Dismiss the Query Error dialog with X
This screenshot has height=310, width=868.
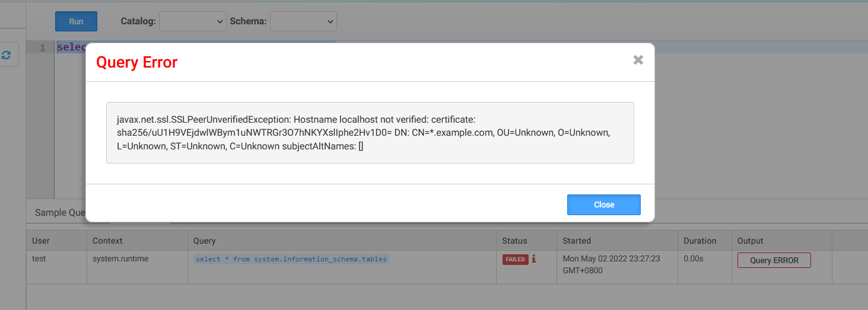638,60
